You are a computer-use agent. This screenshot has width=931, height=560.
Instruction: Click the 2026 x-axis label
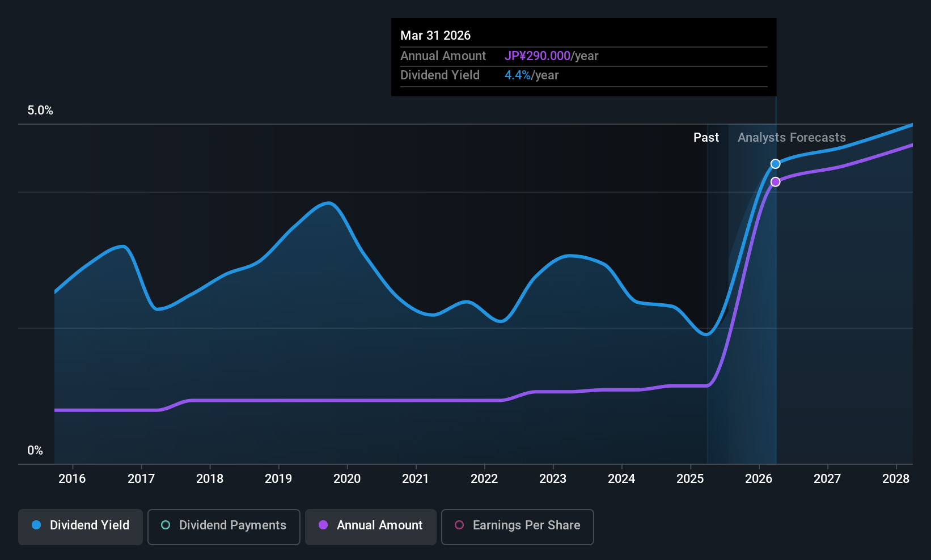click(x=759, y=479)
